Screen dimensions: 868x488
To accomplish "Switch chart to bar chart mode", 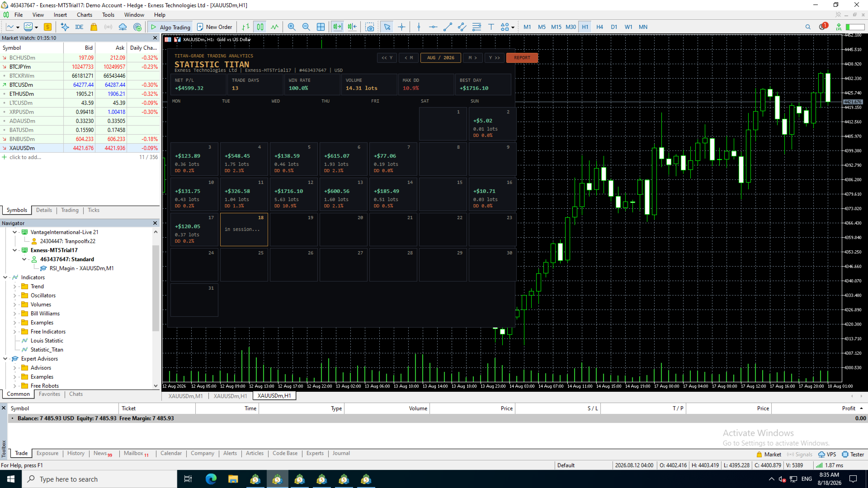I will tap(245, 27).
